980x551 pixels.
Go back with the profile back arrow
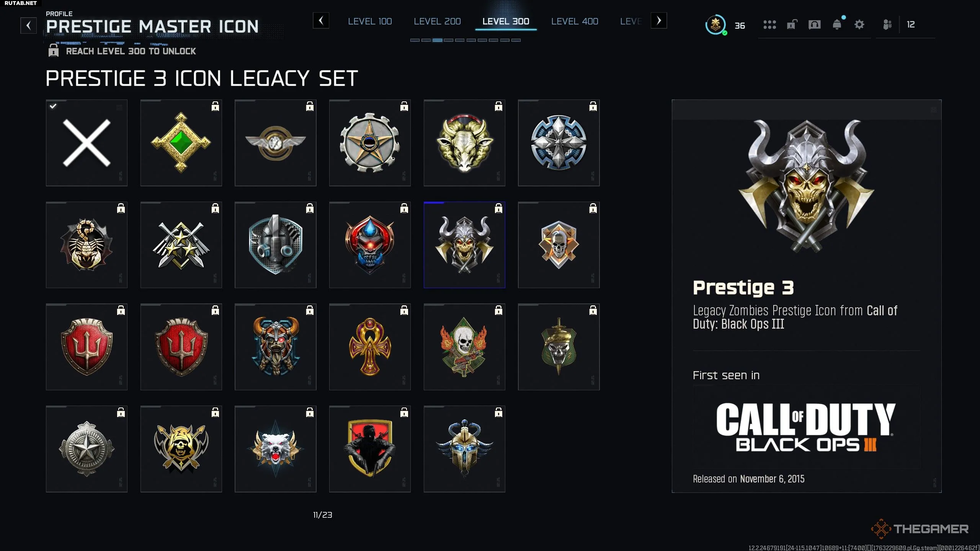(x=28, y=26)
